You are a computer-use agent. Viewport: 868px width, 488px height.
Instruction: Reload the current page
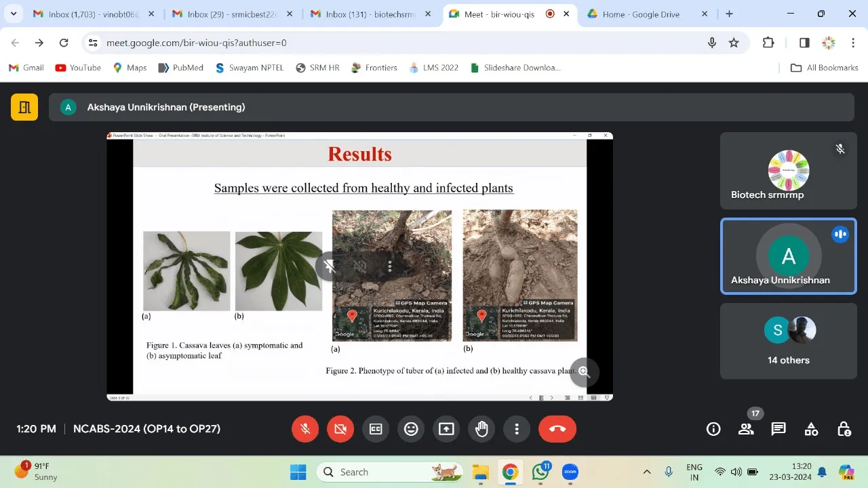tap(64, 43)
